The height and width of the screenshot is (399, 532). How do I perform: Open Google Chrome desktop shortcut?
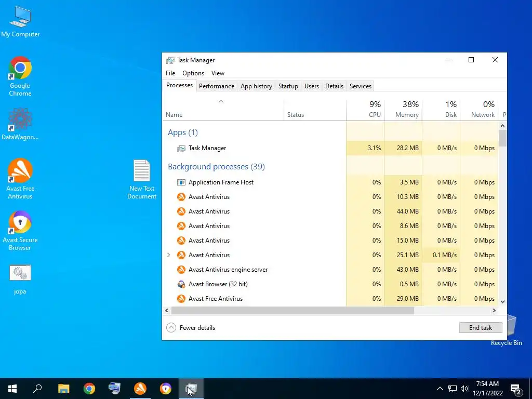(x=20, y=76)
